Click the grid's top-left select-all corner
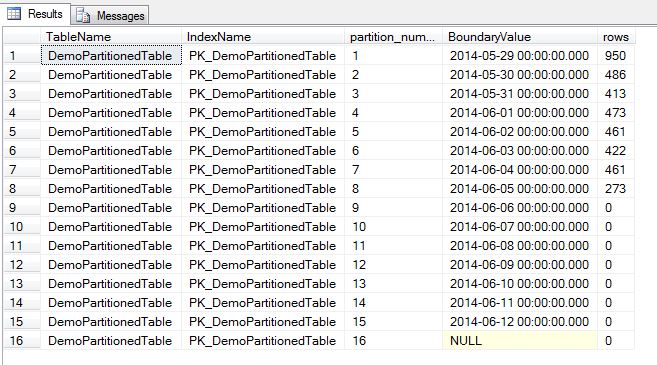 pos(22,37)
